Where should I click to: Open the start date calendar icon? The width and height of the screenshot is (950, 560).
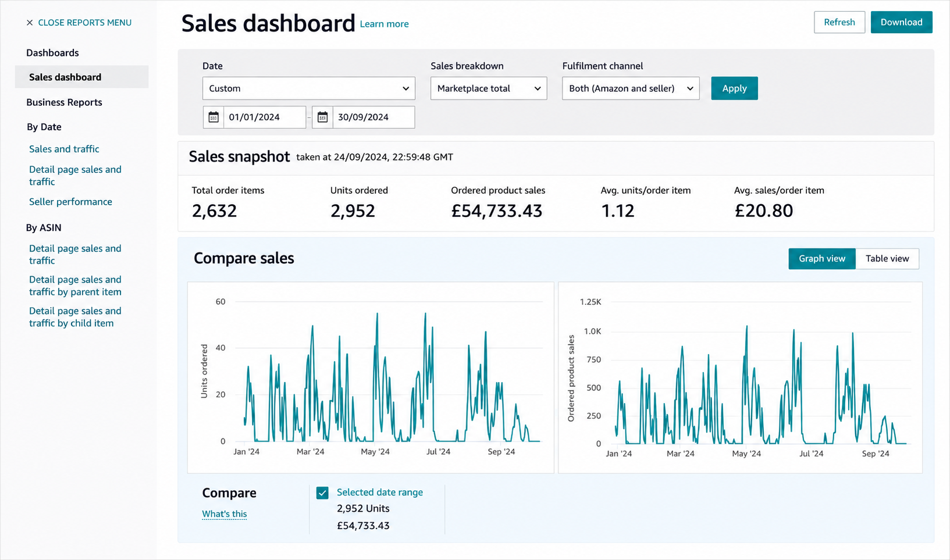(x=214, y=117)
